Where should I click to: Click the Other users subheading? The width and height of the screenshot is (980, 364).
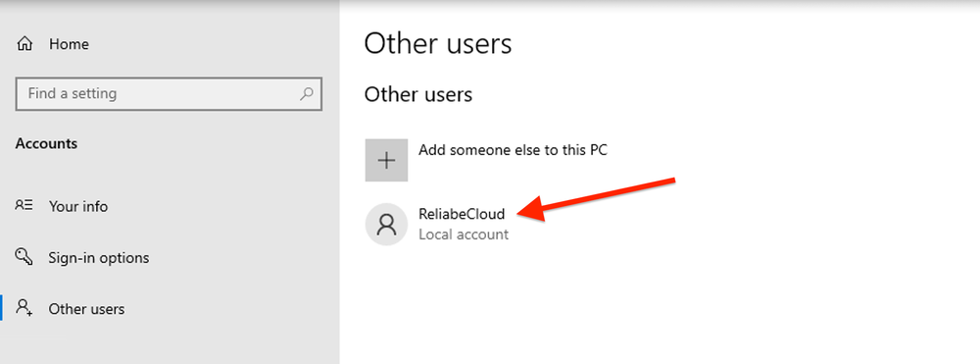[418, 94]
